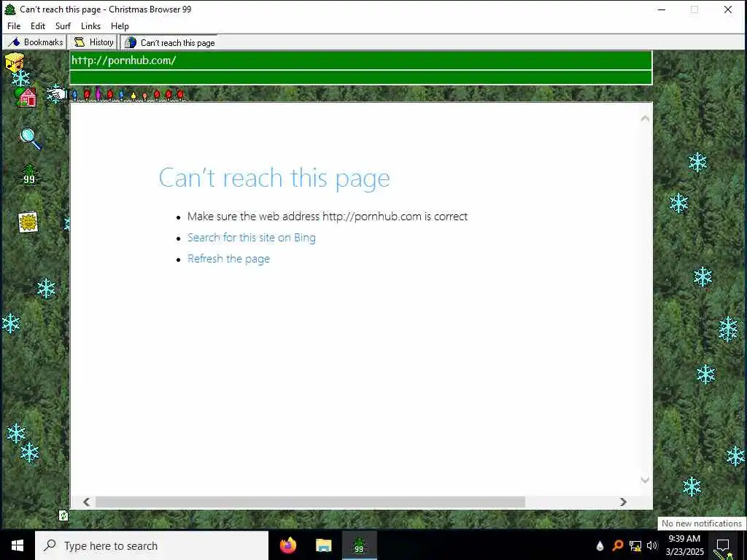Click the "Make sure the web address" text line
747x560 pixels.
pyautogui.click(x=328, y=217)
